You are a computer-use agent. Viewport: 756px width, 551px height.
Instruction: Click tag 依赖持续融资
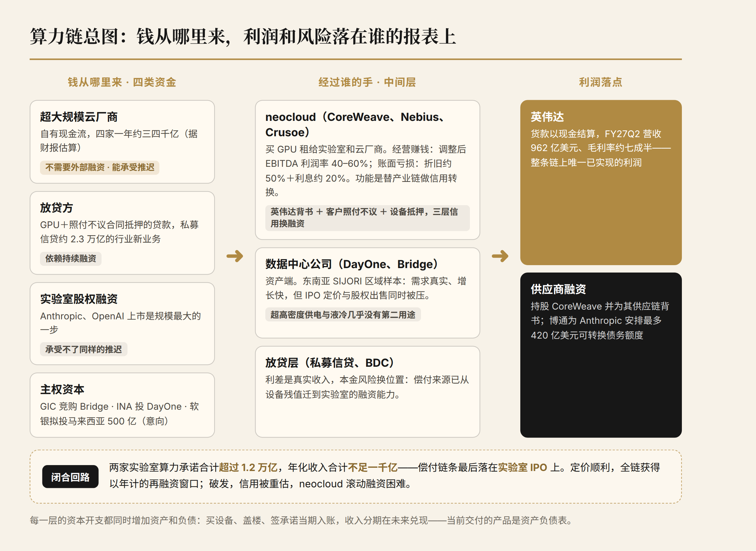click(x=71, y=259)
